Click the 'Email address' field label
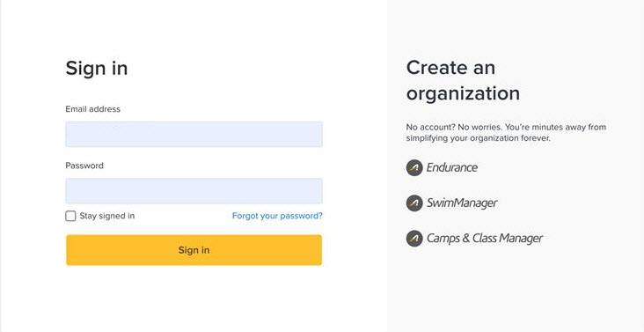 (x=93, y=109)
